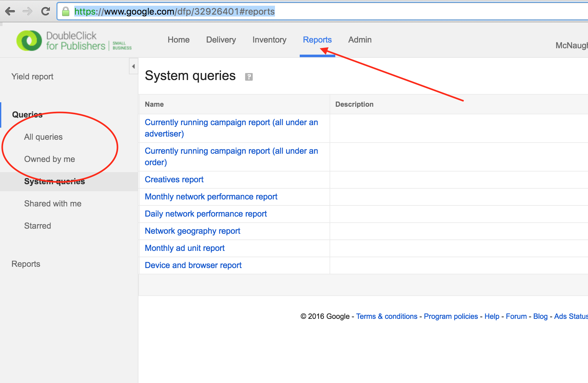View Starred queries
The width and height of the screenshot is (588, 383).
pos(37,226)
